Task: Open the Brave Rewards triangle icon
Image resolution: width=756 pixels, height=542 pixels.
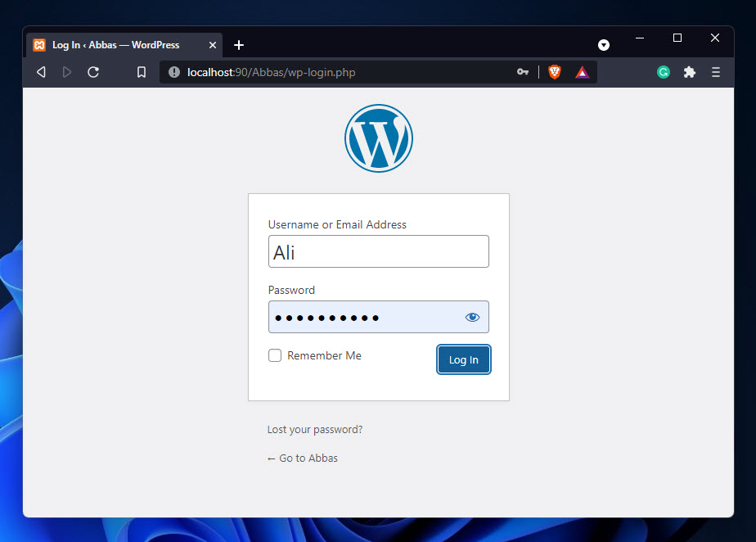Action: click(582, 72)
